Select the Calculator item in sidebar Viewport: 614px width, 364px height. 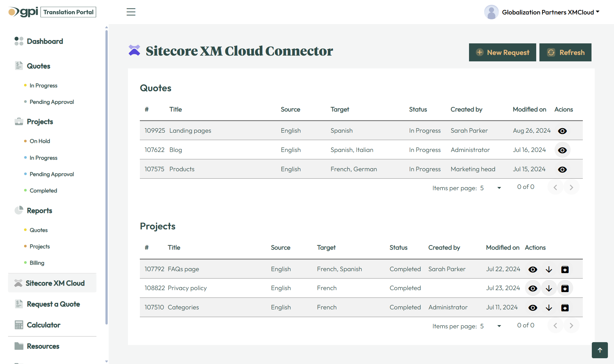pyautogui.click(x=43, y=325)
